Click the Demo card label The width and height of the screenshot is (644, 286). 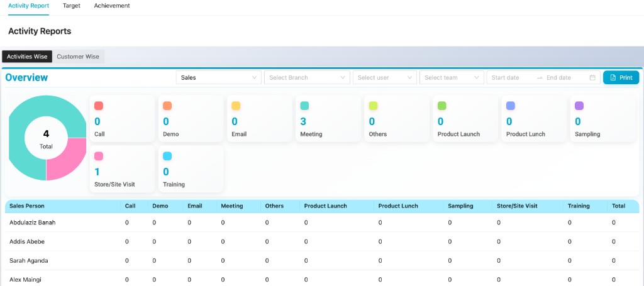tap(171, 134)
